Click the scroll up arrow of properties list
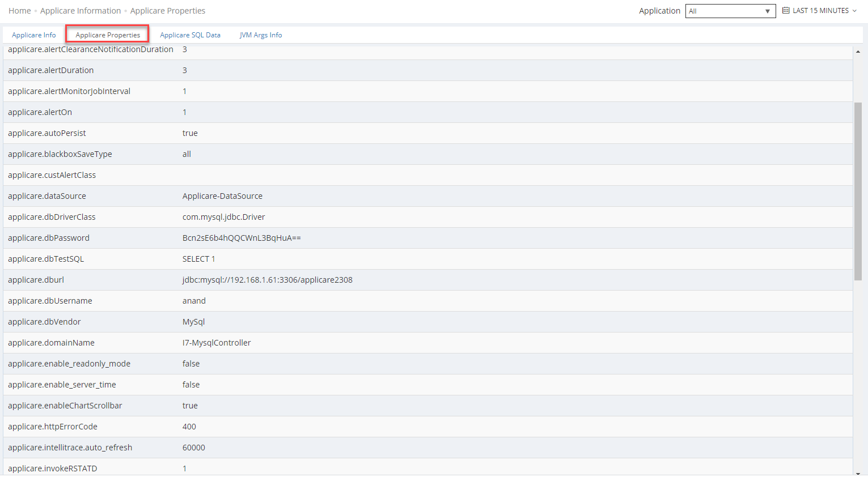 click(858, 52)
